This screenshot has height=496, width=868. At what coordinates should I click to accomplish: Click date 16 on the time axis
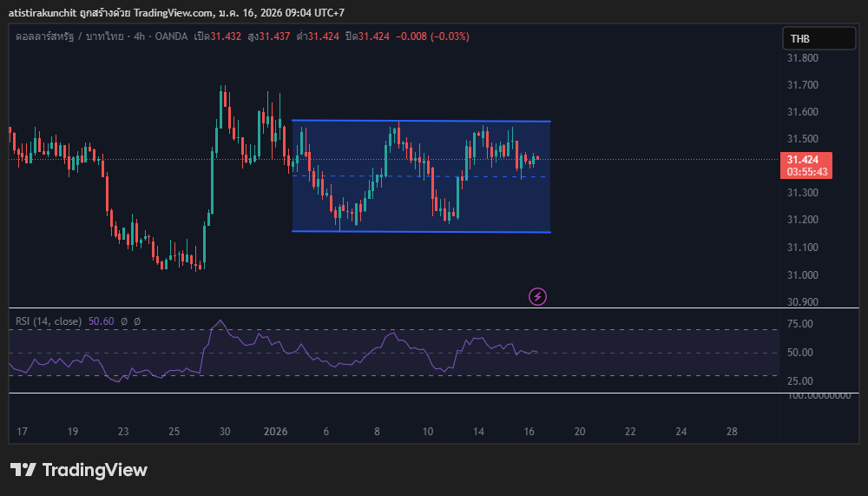click(x=529, y=431)
